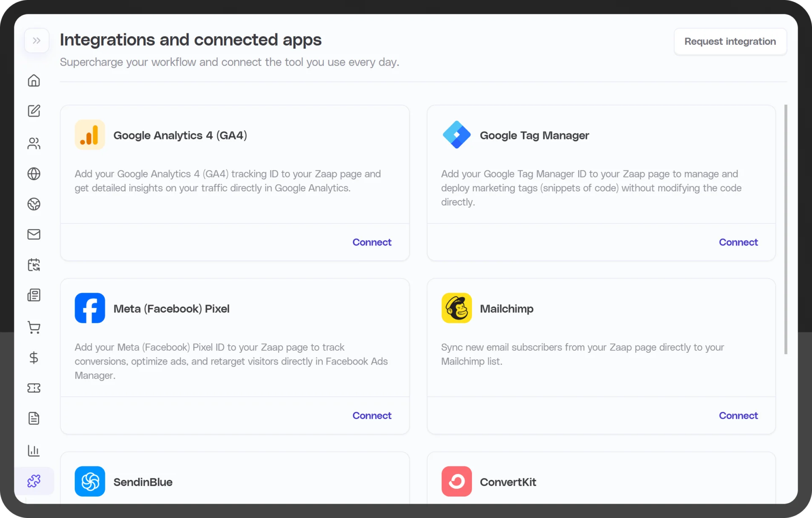Expand the sidebar with double-chevron button
The height and width of the screenshot is (518, 812).
[37, 41]
